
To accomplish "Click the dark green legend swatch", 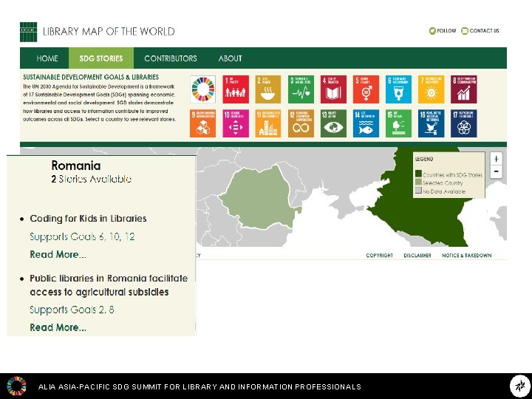I will pyautogui.click(x=418, y=174).
